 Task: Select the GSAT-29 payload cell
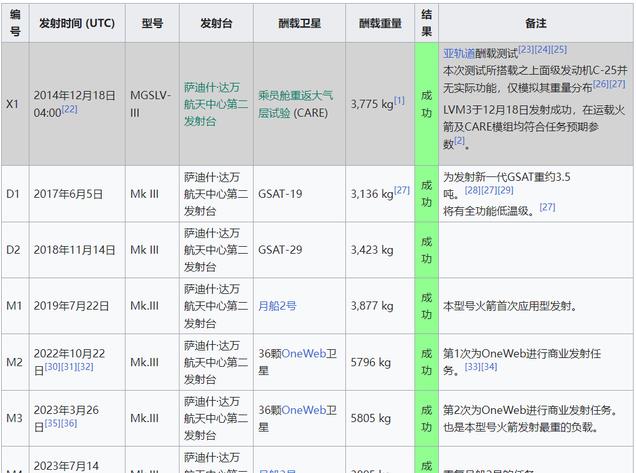tap(299, 250)
